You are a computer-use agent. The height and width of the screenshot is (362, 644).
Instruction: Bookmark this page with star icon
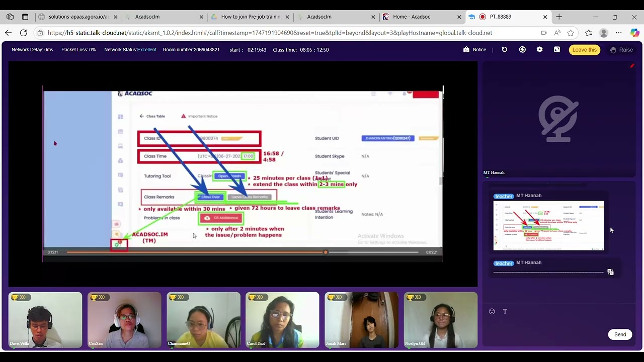(571, 33)
